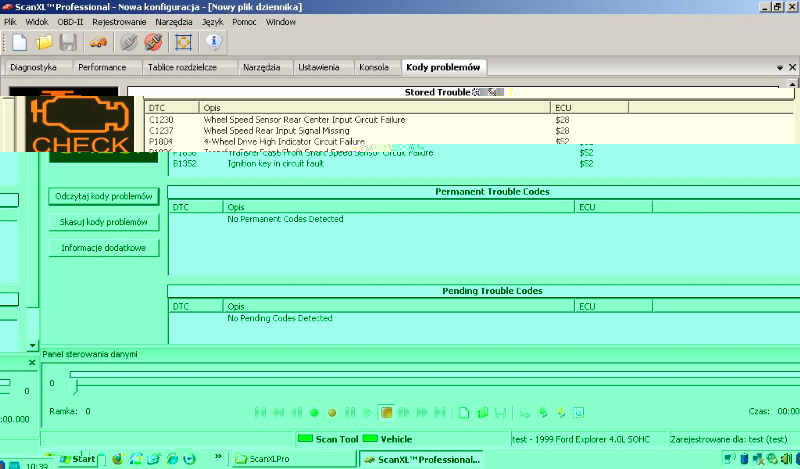Click the save diskette toolbar icon
The height and width of the screenshot is (469, 800).
point(68,42)
